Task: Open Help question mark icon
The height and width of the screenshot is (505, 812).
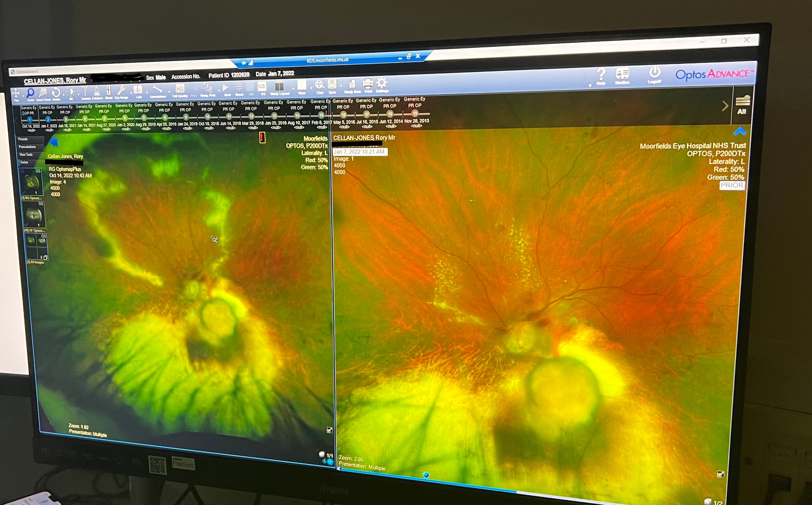Action: (601, 74)
